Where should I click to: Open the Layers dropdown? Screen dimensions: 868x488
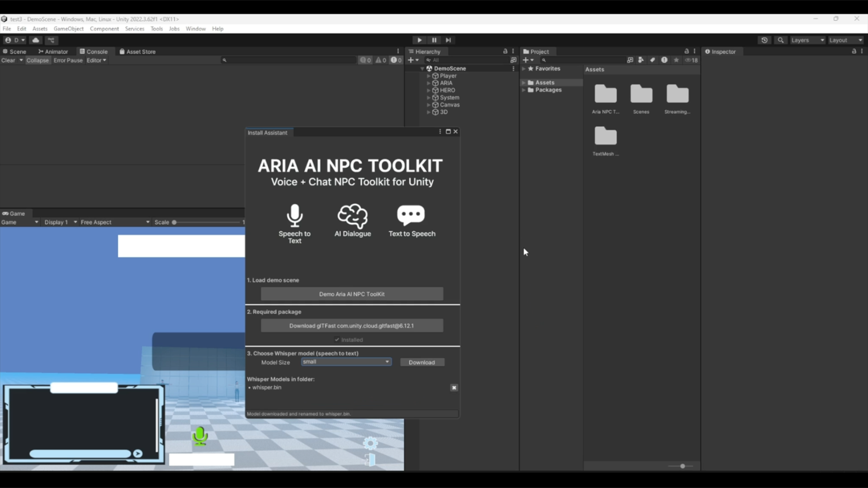[807, 40]
